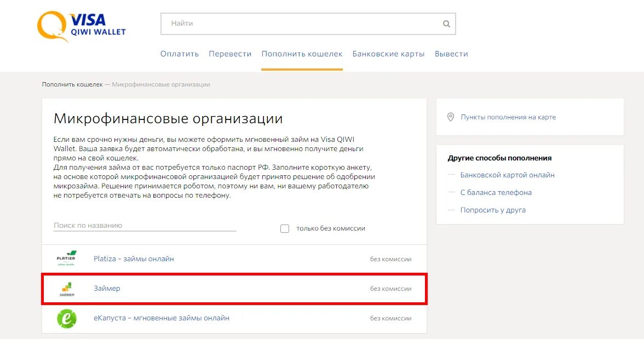Choose 'Попросить у друга' option

pyautogui.click(x=493, y=210)
